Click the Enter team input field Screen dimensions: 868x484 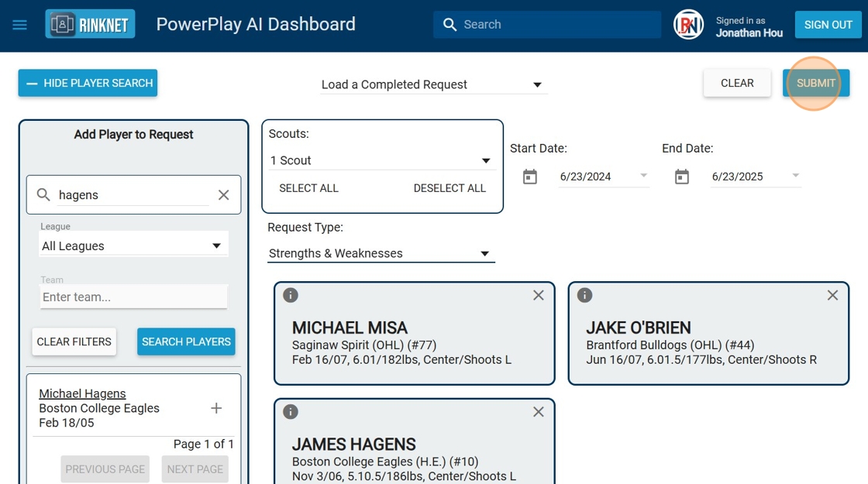point(133,297)
